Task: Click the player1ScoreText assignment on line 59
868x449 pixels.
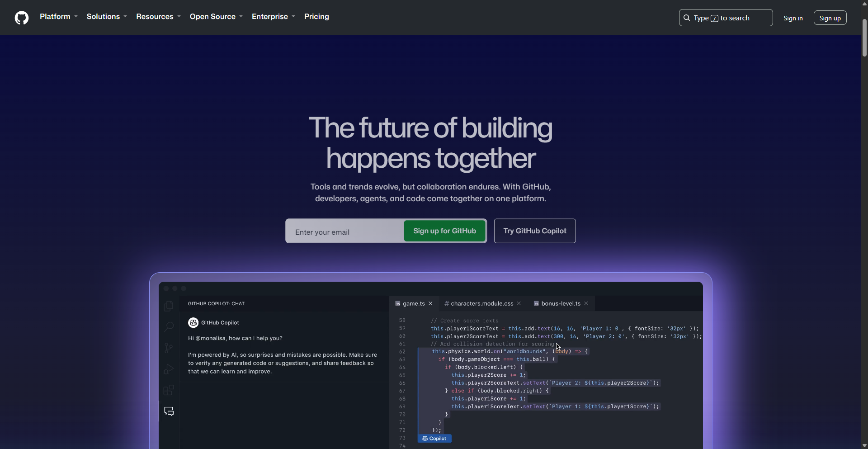Action: (x=565, y=329)
